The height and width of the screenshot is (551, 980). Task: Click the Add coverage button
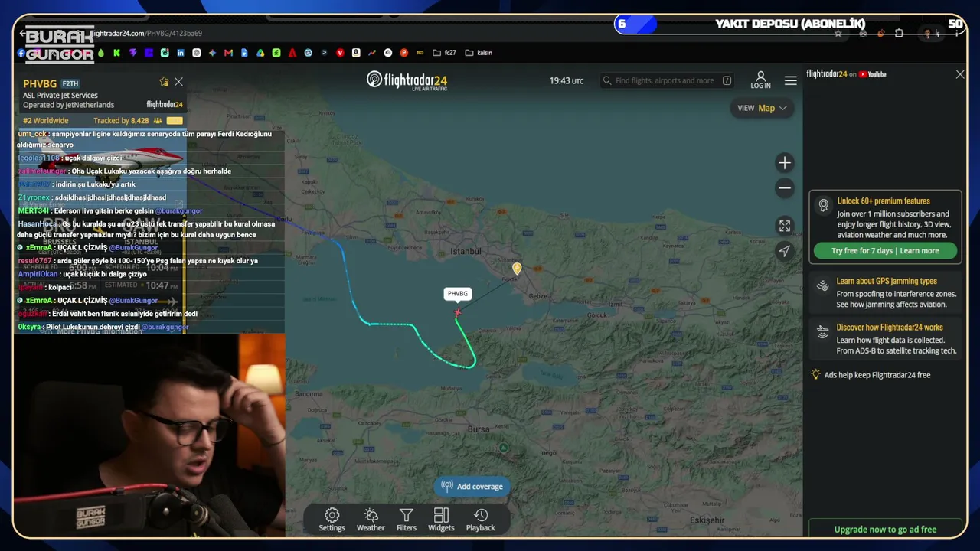click(472, 486)
